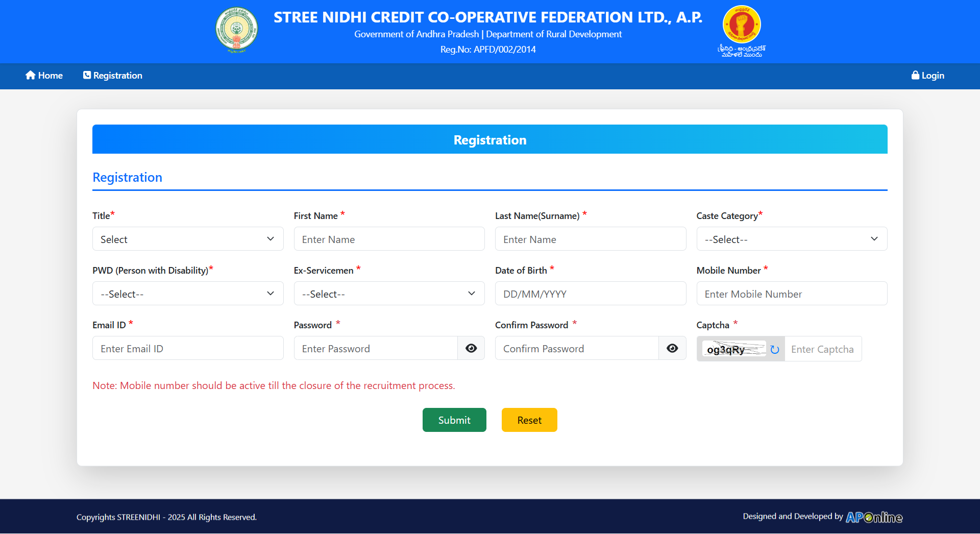Expand the Caste Category dropdown
This screenshot has height=534, width=980.
coord(791,239)
